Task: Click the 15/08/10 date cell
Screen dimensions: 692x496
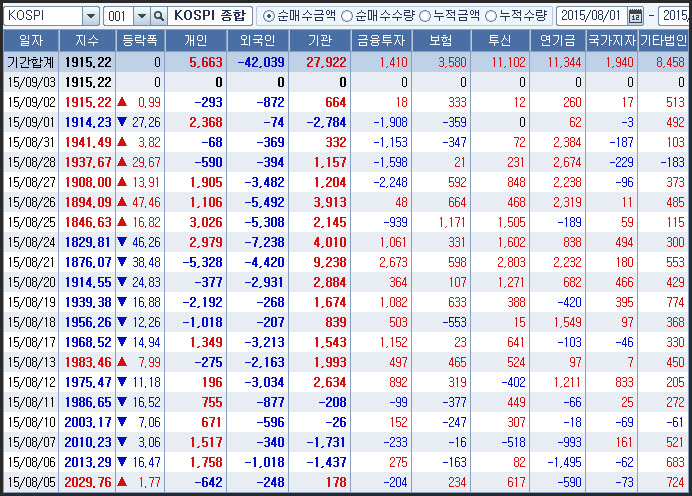Action: pos(31,422)
